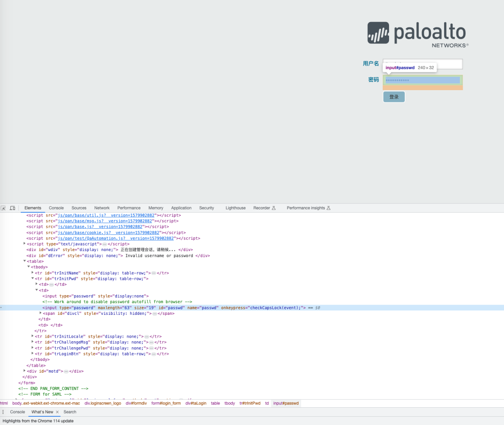Collapse the table node
504x425 pixels.
point(24,261)
